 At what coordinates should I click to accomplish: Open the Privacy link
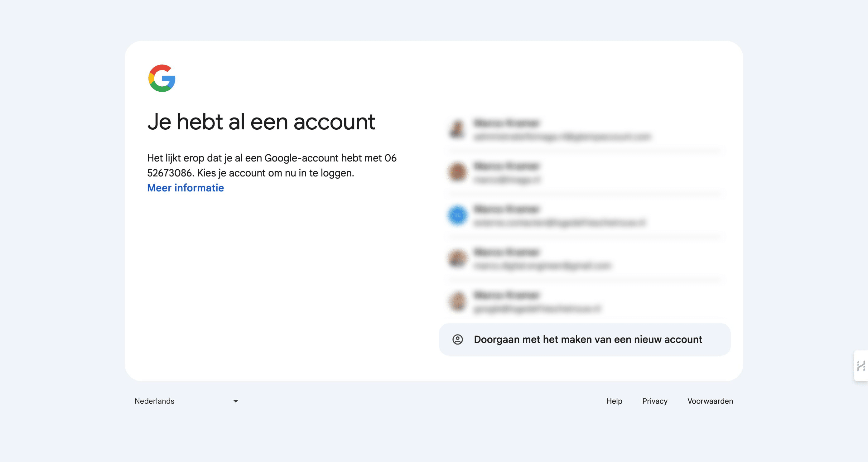654,401
